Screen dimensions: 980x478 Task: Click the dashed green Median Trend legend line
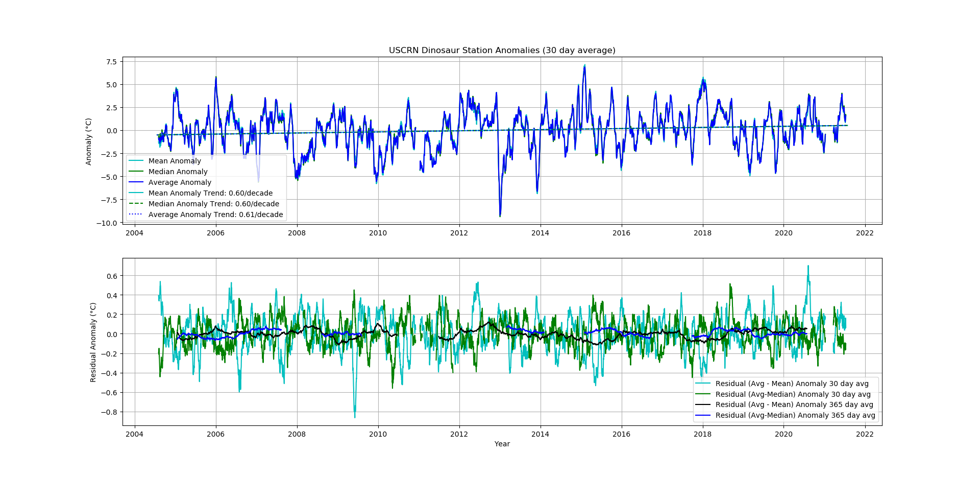point(136,204)
